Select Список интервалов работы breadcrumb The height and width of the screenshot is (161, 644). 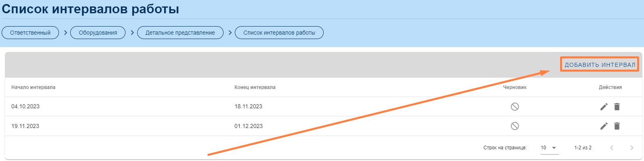pos(279,33)
